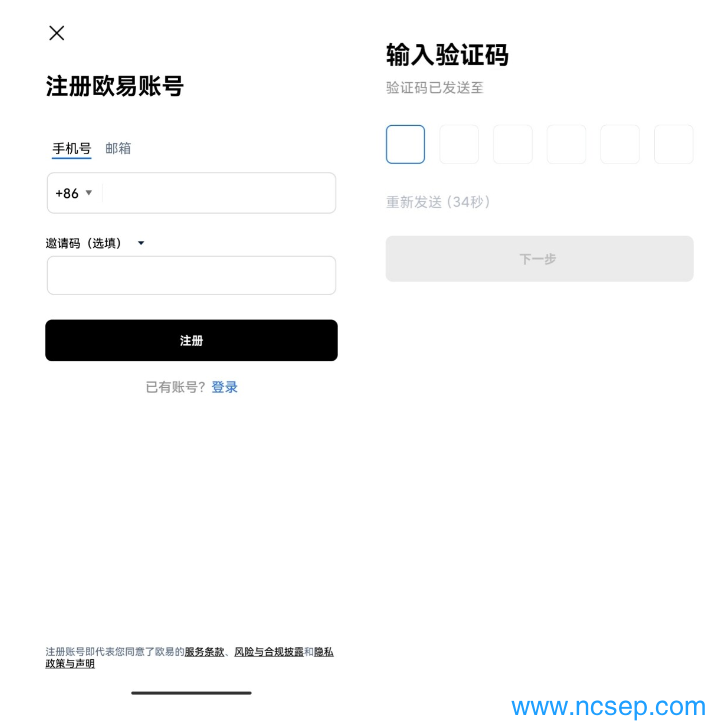
Task: Close the registration screen with X icon
Action: click(56, 33)
